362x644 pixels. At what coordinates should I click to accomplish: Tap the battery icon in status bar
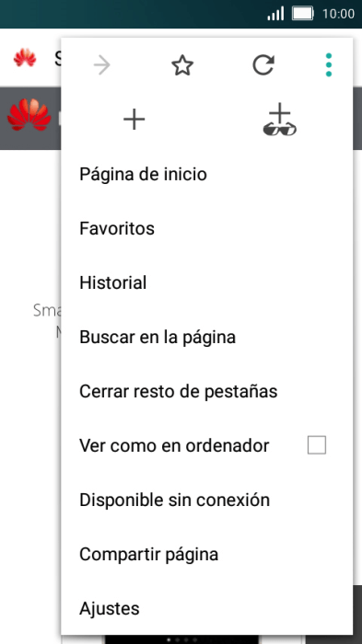303,14
